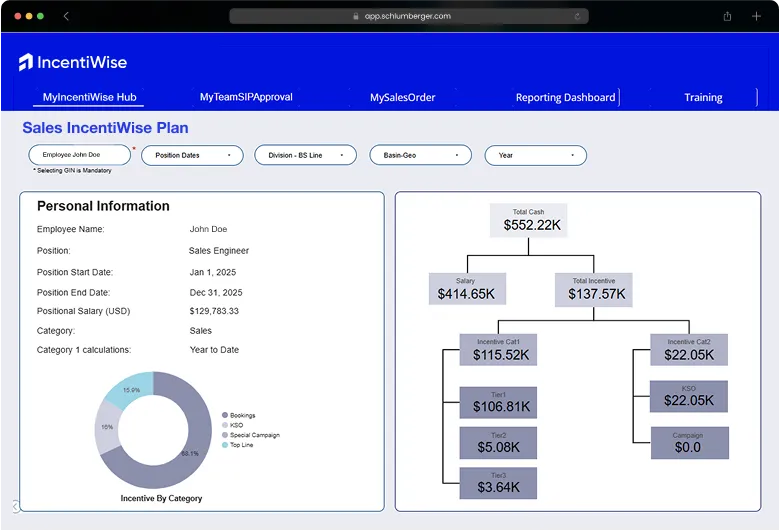This screenshot has height=531, width=780.
Task: Expand the Basin-Geo dropdown
Action: point(420,155)
